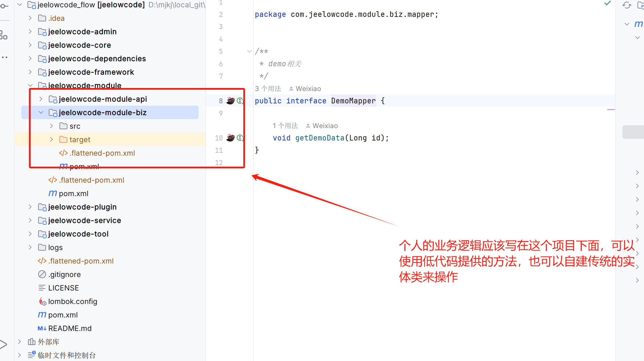Open pom.xml under jeelowcode-module-biz
The width and height of the screenshot is (644, 361).
coord(84,167)
